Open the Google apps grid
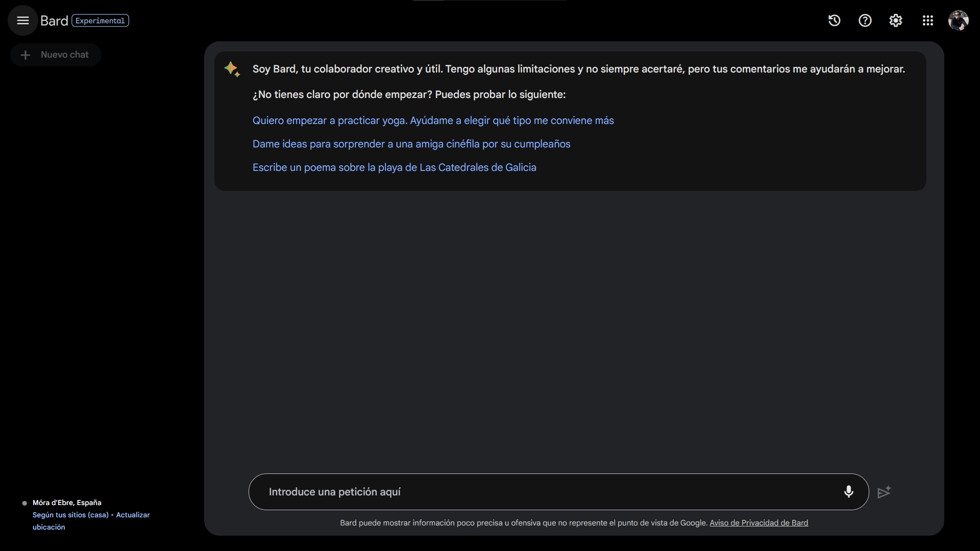The image size is (980, 551). (x=927, y=20)
